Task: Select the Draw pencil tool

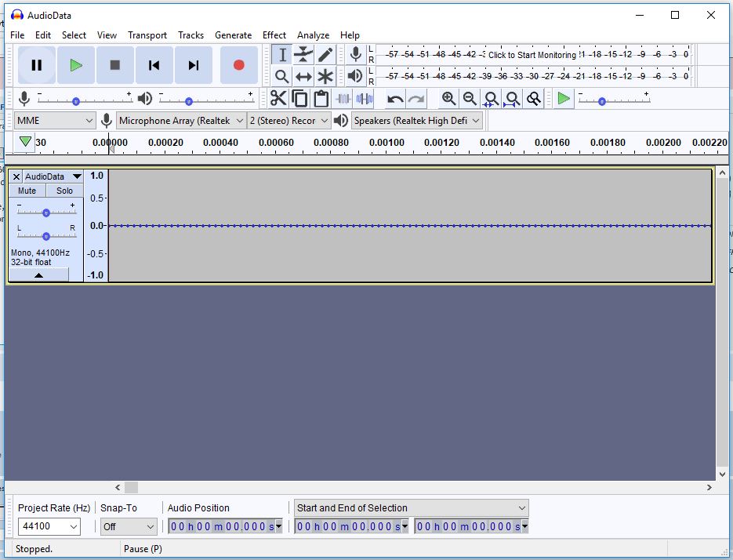Action: (325, 55)
